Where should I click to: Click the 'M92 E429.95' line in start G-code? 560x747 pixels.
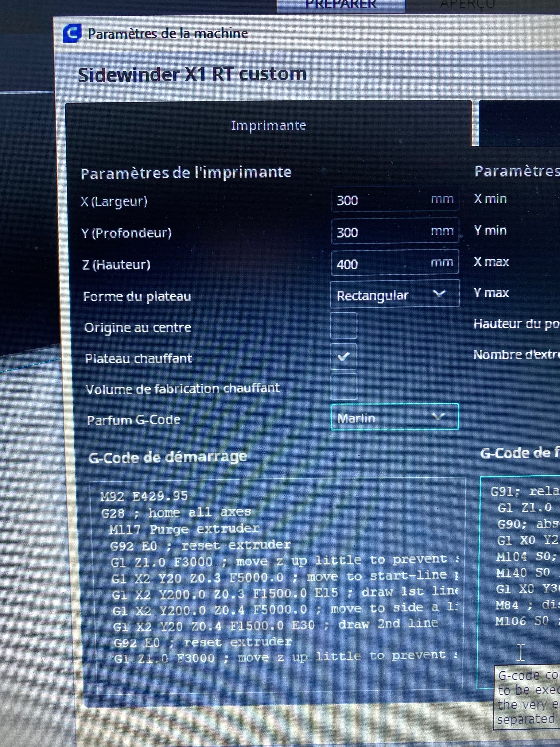point(144,496)
